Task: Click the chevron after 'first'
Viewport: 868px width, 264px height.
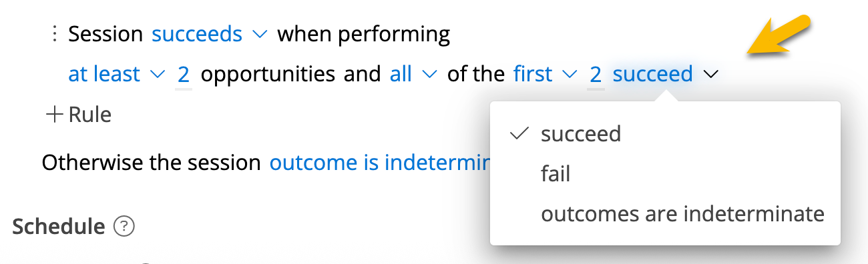Action: coord(570,74)
